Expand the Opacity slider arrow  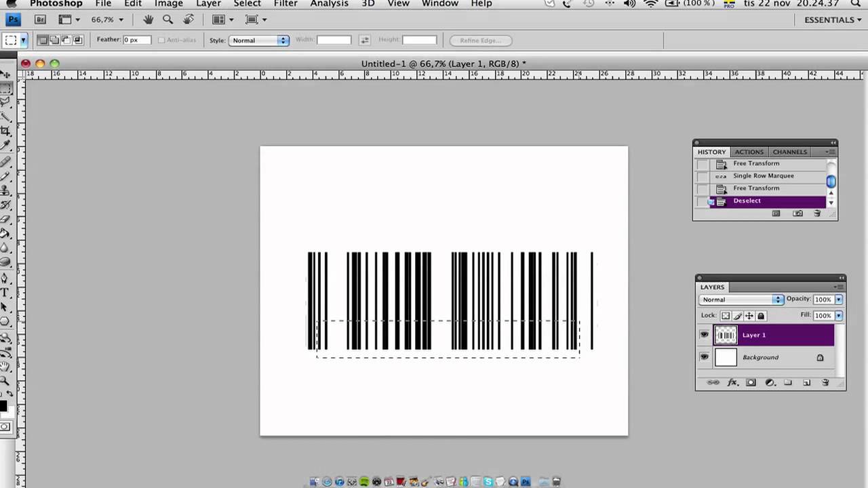pos(839,300)
